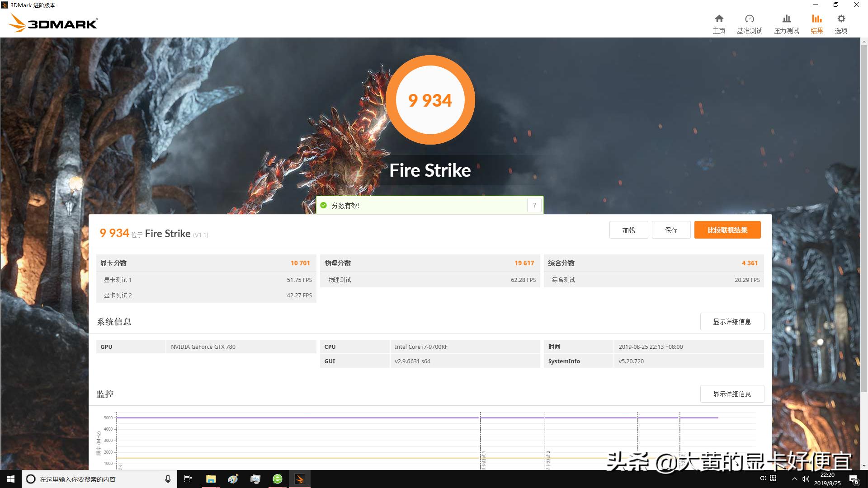Go to 主页 using the house icon
Image resolution: width=868 pixels, height=488 pixels.
pos(719,23)
